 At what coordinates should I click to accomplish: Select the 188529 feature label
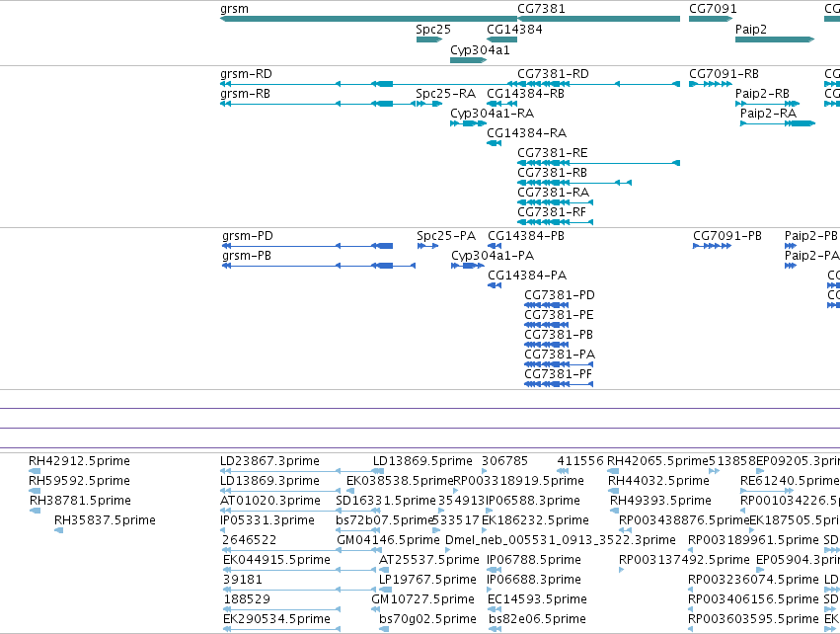[x=247, y=599]
